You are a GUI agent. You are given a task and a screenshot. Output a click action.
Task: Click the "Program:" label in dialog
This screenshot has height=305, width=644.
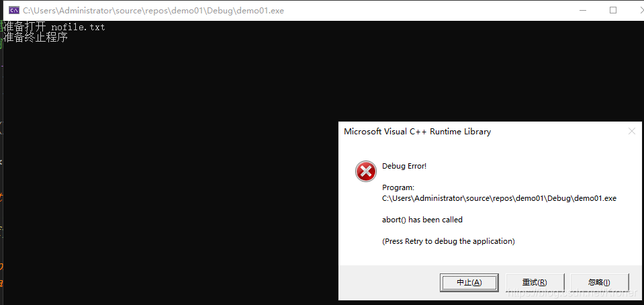(398, 187)
